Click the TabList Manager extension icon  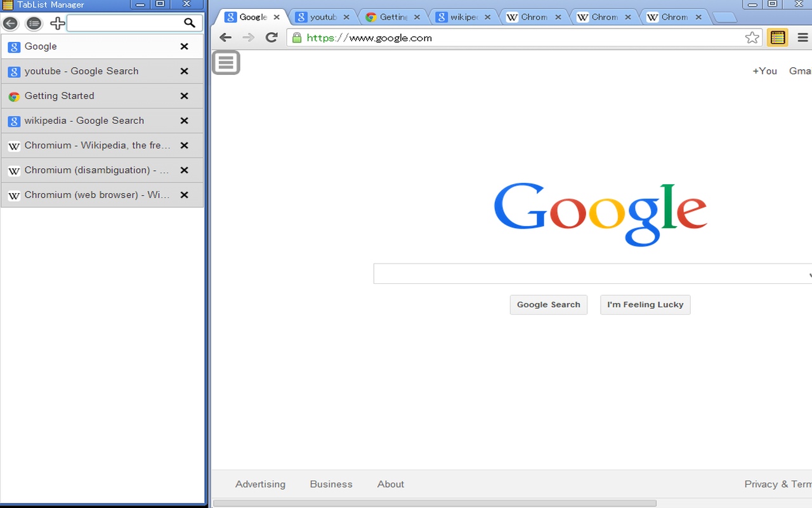[x=778, y=37]
